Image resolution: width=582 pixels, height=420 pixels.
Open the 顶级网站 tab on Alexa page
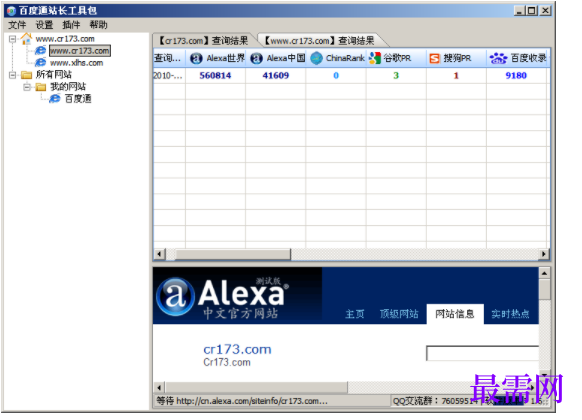click(x=399, y=314)
